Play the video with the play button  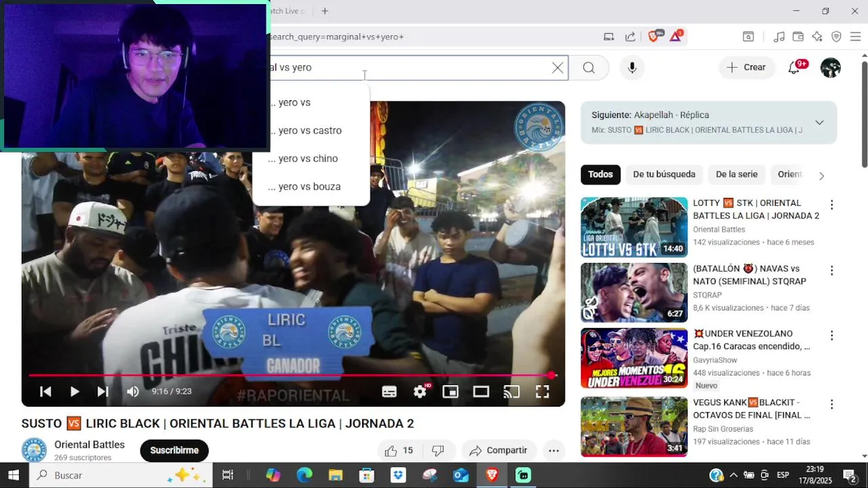point(75,391)
